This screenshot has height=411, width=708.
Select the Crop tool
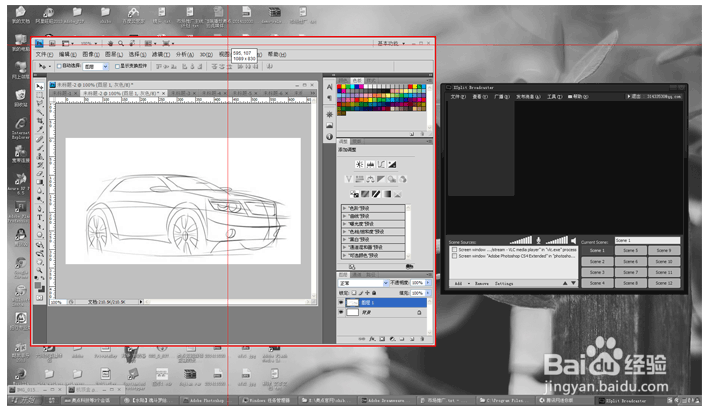click(x=40, y=121)
